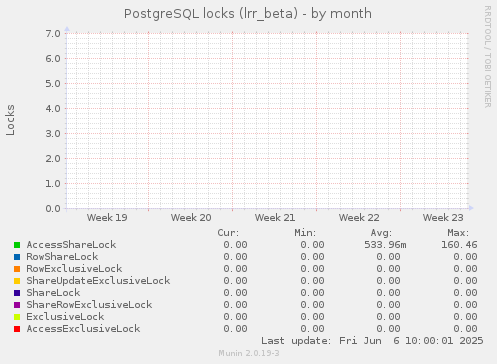Image resolution: width=497 pixels, height=364 pixels.
Task: Click the 0.0 y-axis tick label
Action: pos(53,209)
